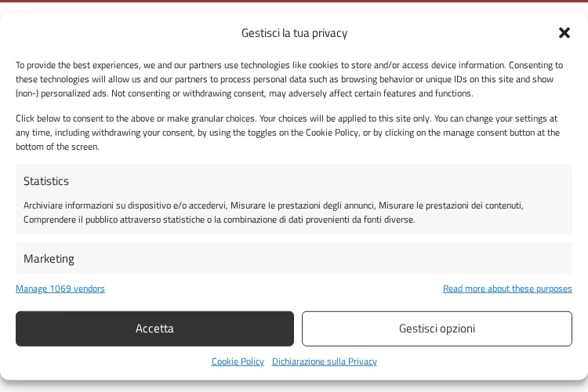Viewport: 588px width, 392px height.
Task: Follow Read more about these purposes link
Action: 507,289
